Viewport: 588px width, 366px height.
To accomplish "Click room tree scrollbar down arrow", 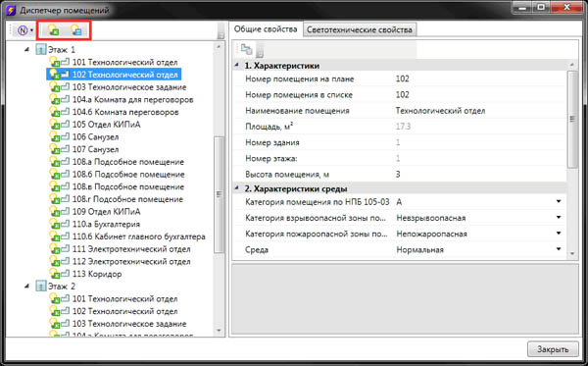I will [x=219, y=331].
